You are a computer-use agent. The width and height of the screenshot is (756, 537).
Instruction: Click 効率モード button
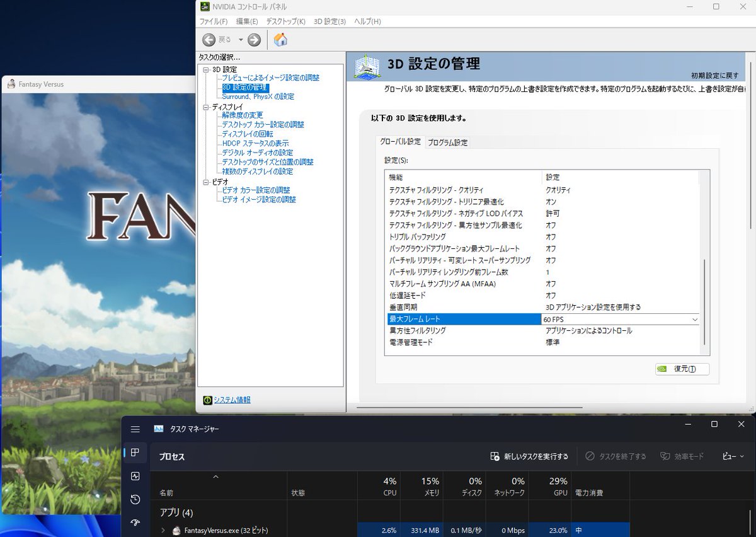pos(682,456)
